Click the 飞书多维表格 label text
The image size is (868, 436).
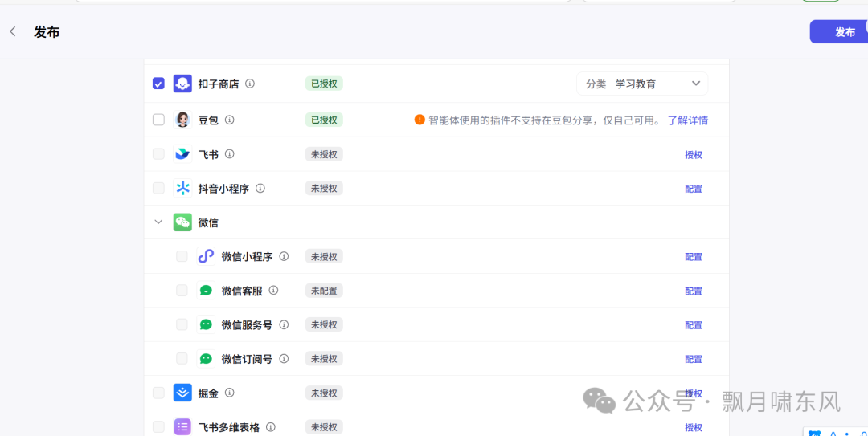[228, 428]
